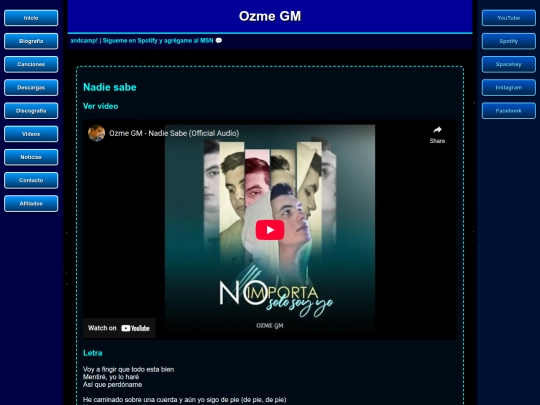Click the YouTube logo in Watch on YouTube
Screen dimensions: 540x405
[x=135, y=328]
